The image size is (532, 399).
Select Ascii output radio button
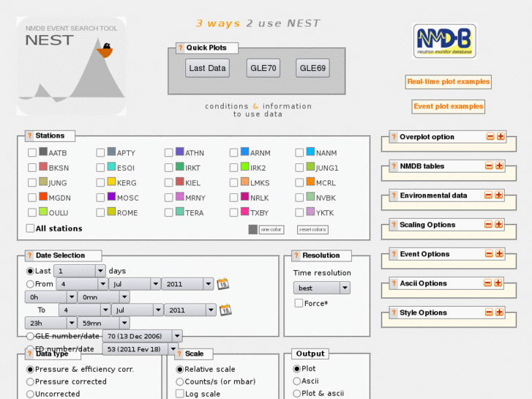pyautogui.click(x=297, y=381)
